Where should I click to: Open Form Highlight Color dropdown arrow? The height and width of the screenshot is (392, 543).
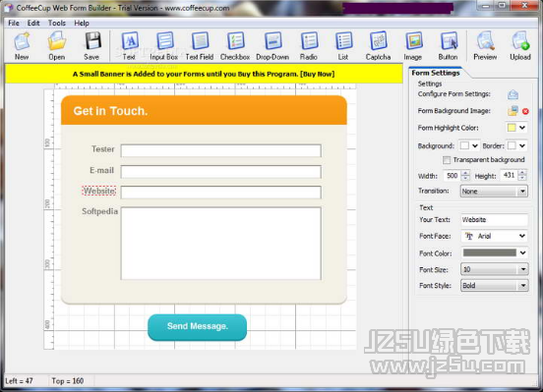point(522,128)
